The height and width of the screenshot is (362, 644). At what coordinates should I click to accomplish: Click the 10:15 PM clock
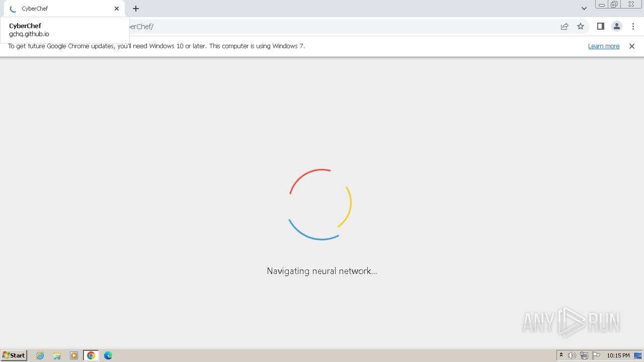[x=618, y=355]
